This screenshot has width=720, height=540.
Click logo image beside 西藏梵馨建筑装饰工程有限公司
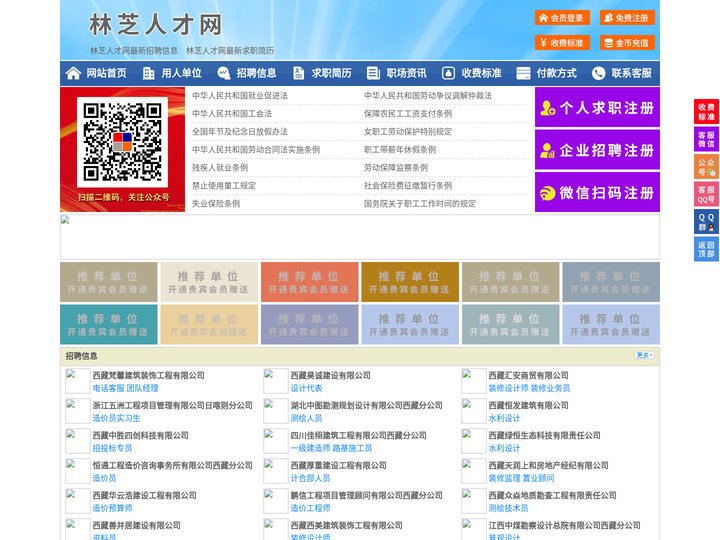(78, 381)
